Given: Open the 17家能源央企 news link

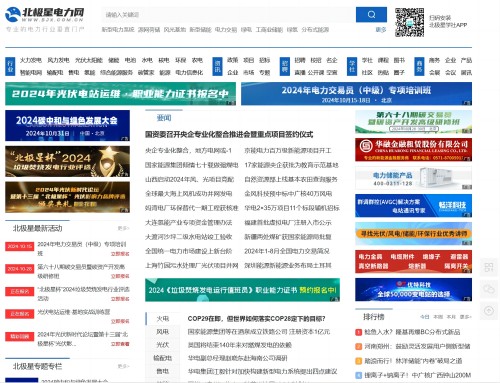Looking at the screenshot, I should (x=291, y=165).
